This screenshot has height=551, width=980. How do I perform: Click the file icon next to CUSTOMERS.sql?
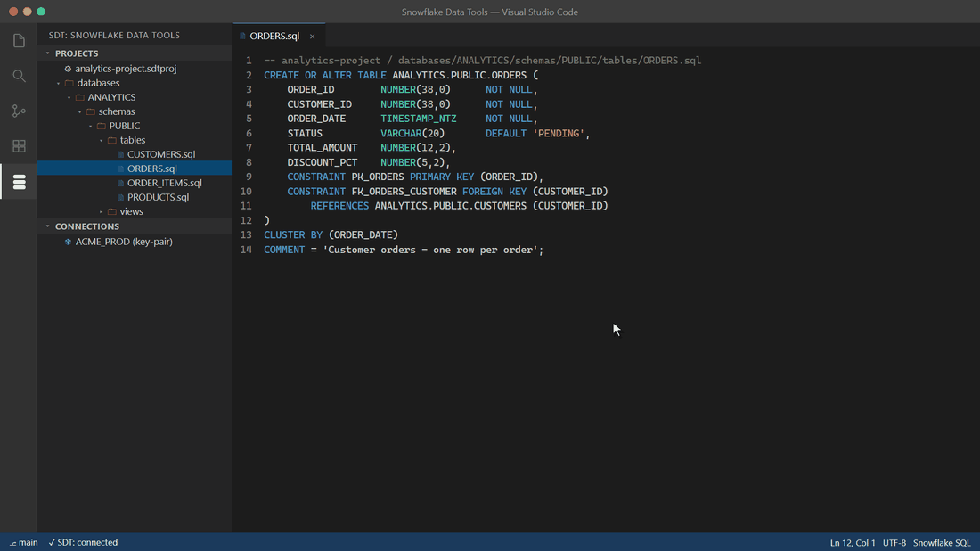(x=121, y=154)
